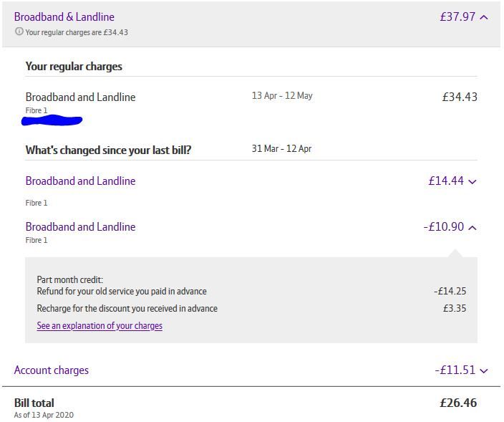Select the purple Broadband and Landline -£10.90 entry
Screen dimensions: 504x422
pyautogui.click(x=80, y=226)
